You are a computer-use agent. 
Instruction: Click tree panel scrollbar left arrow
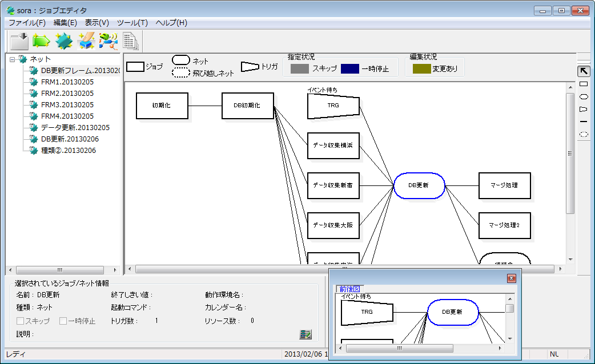click(x=10, y=270)
